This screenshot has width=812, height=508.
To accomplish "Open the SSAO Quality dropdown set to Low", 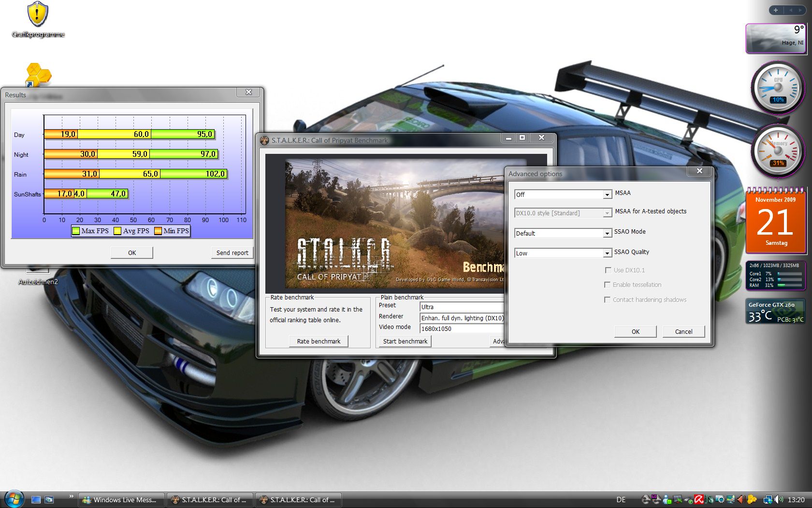I will point(563,253).
